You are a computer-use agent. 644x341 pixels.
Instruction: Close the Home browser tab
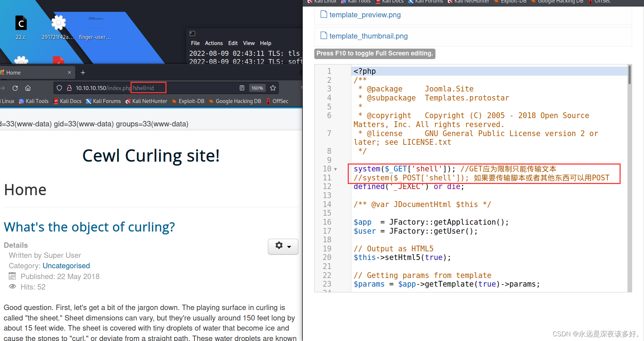(69, 73)
